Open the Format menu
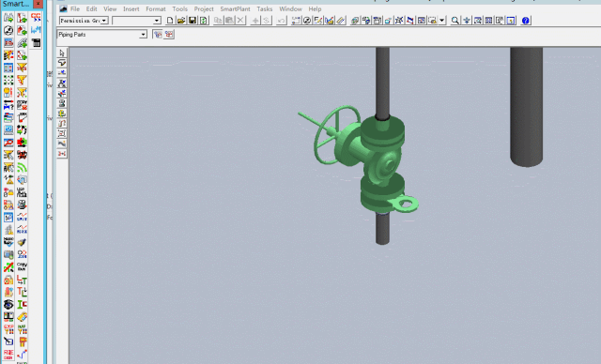 coord(156,8)
